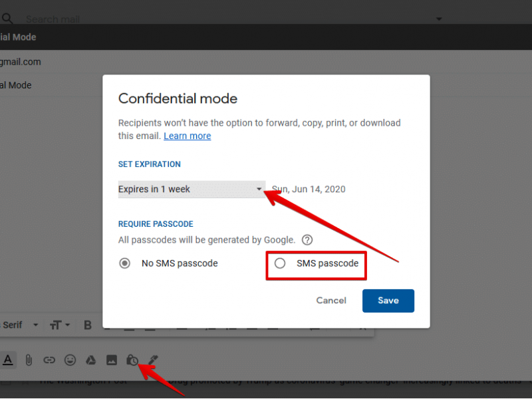The height and width of the screenshot is (399, 532).
Task: Click the formatting options text color icon
Action: point(7,360)
